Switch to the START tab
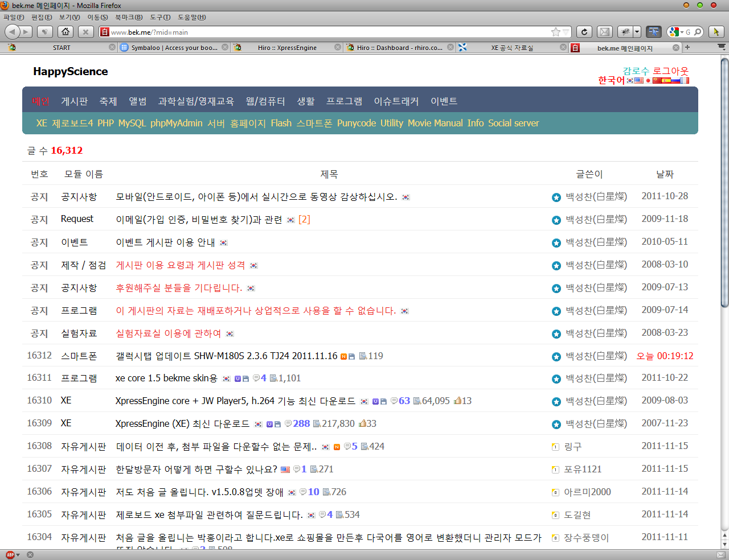 (62, 48)
